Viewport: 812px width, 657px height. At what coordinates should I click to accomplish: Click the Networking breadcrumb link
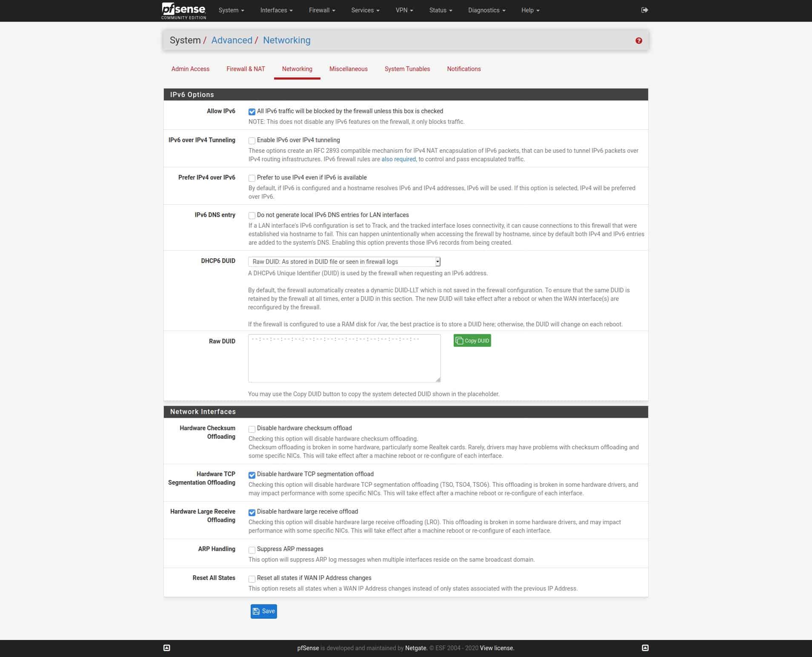286,40
